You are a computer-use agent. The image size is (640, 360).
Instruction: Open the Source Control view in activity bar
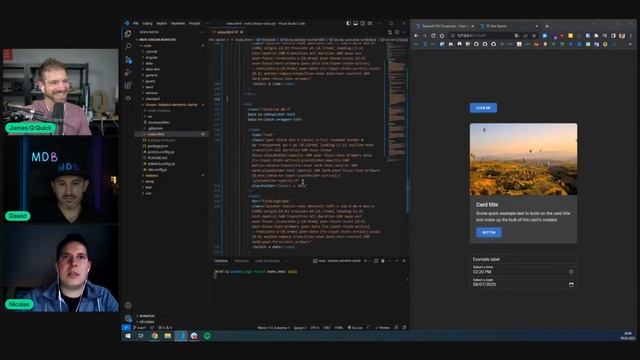coord(128,60)
